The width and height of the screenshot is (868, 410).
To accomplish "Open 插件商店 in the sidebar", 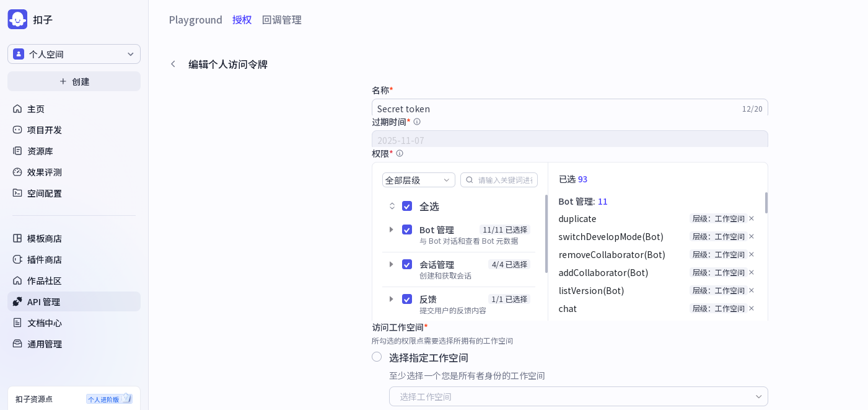I will 45,259.
